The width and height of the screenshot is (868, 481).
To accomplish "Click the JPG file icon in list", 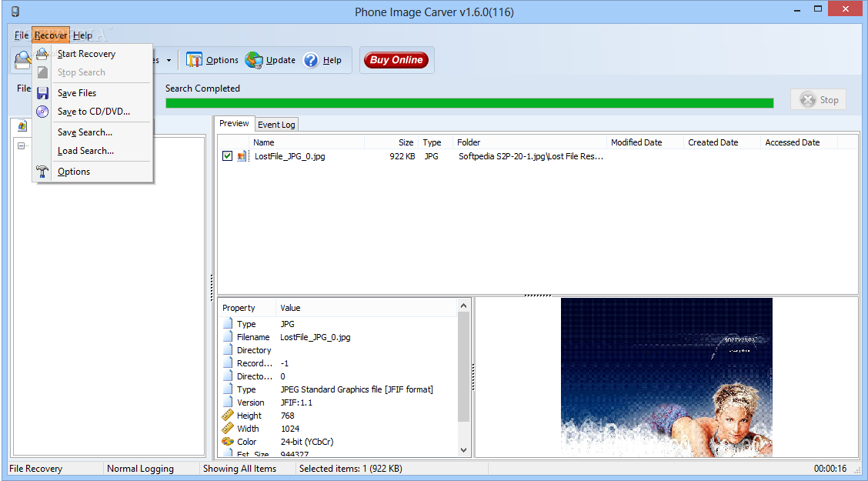I will pos(242,157).
